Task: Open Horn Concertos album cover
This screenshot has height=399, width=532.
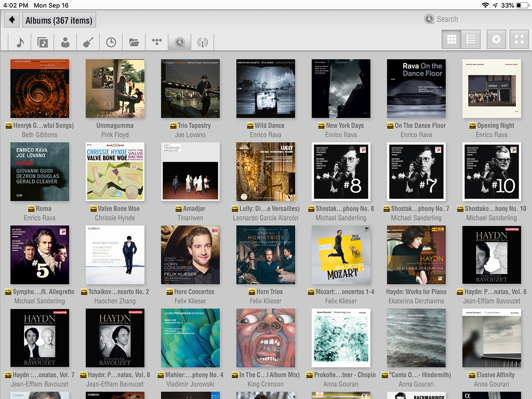Action: 190,255
